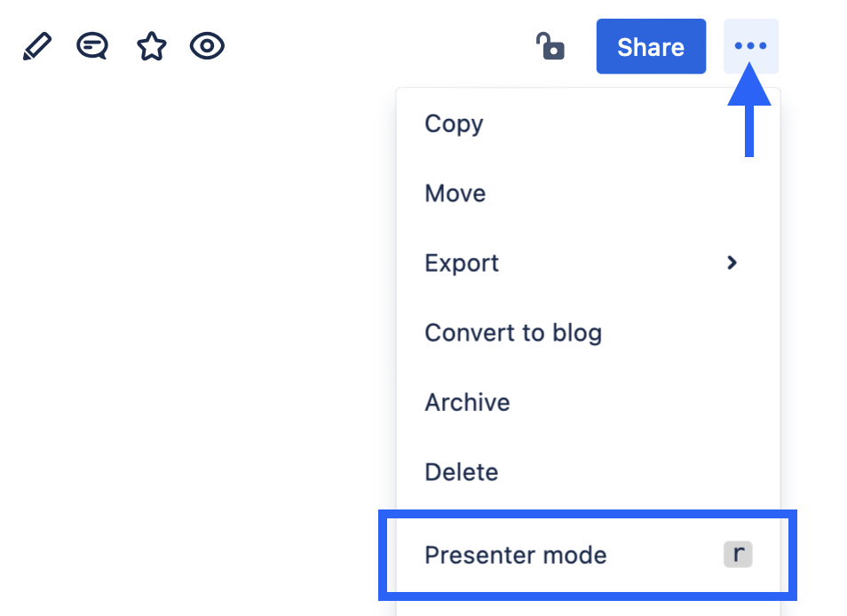Click the Share button

pyautogui.click(x=651, y=46)
